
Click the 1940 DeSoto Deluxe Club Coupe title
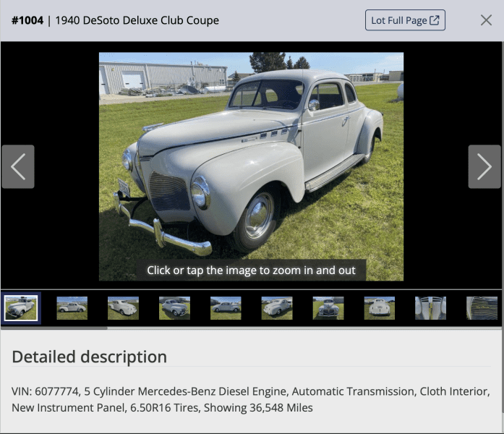click(137, 20)
